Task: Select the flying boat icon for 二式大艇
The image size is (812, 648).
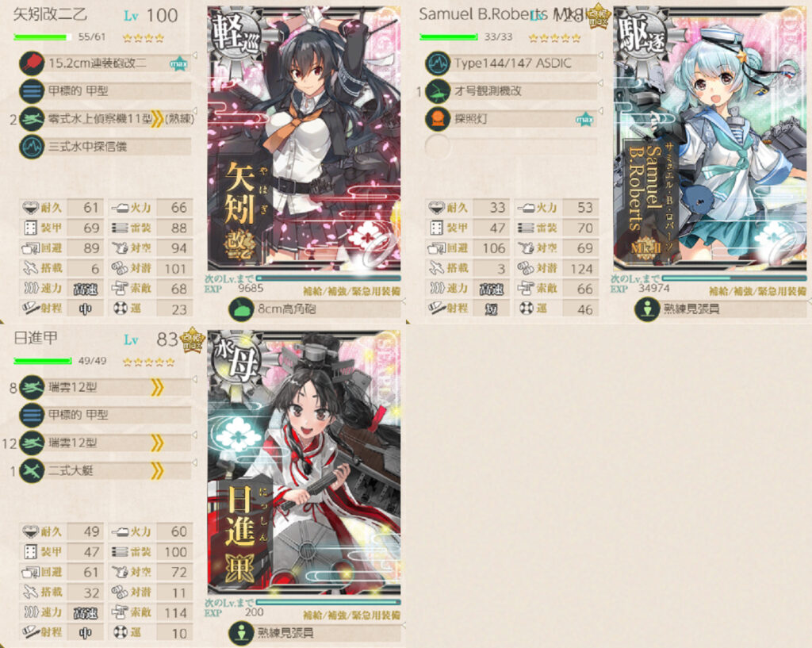Action: [32, 470]
